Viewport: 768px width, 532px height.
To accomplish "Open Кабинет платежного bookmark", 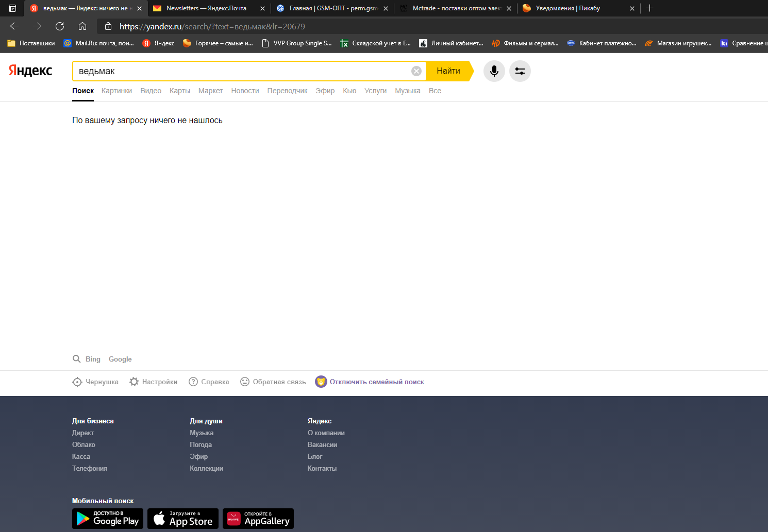I will [602, 43].
